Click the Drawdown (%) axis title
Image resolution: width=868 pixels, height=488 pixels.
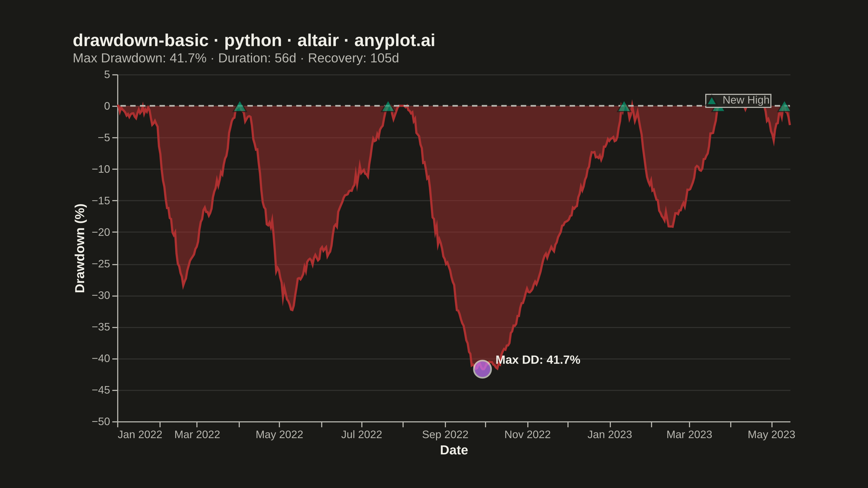(x=80, y=248)
